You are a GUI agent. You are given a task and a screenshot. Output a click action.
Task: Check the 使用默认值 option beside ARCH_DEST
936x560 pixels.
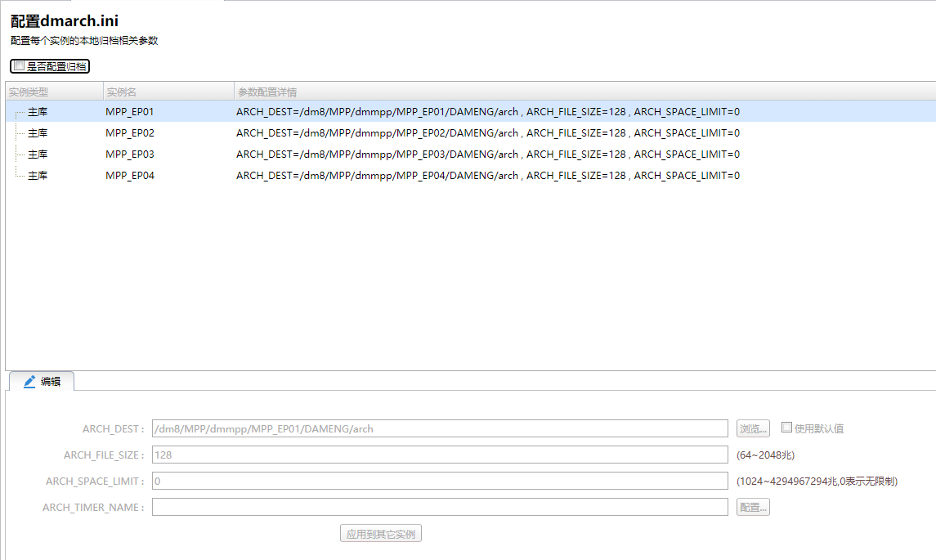tap(786, 428)
